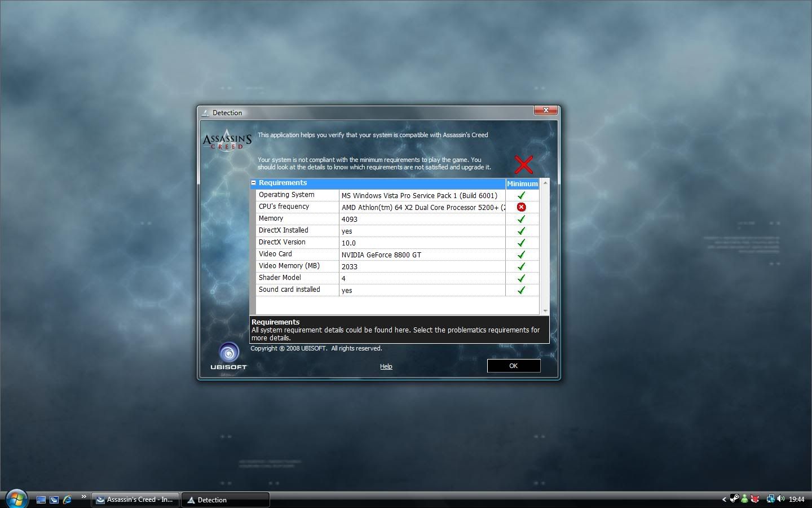
Task: Close the Detection dialog window
Action: pos(546,110)
